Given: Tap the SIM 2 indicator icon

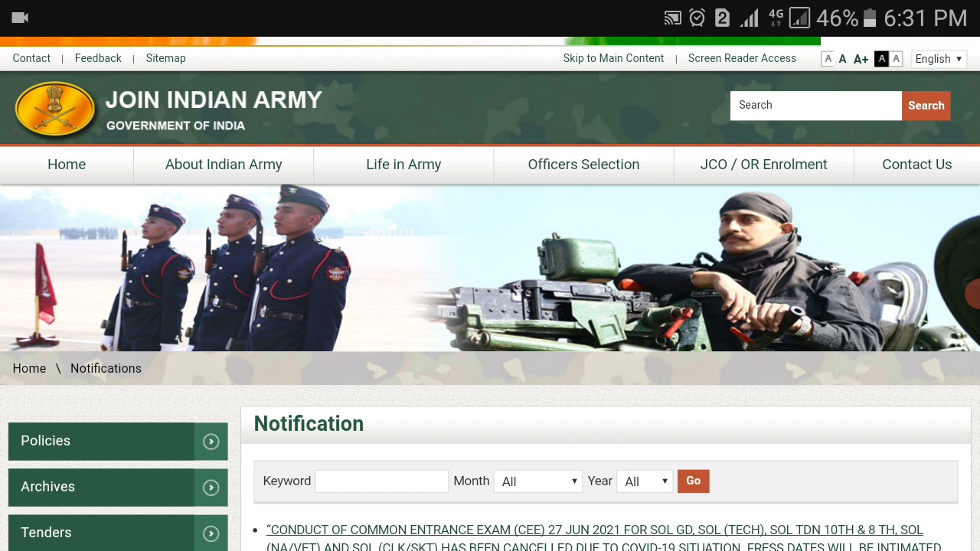Looking at the screenshot, I should click(x=722, y=18).
